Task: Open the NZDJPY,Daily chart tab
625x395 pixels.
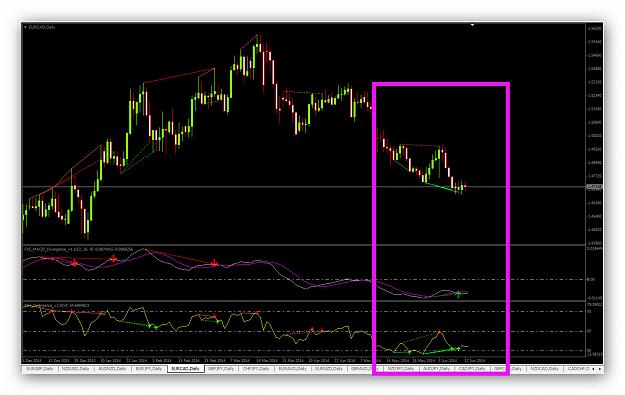Action: (401, 369)
